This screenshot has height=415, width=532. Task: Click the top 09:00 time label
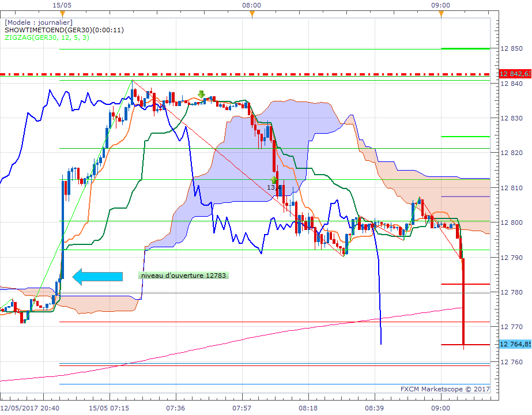click(x=441, y=5)
